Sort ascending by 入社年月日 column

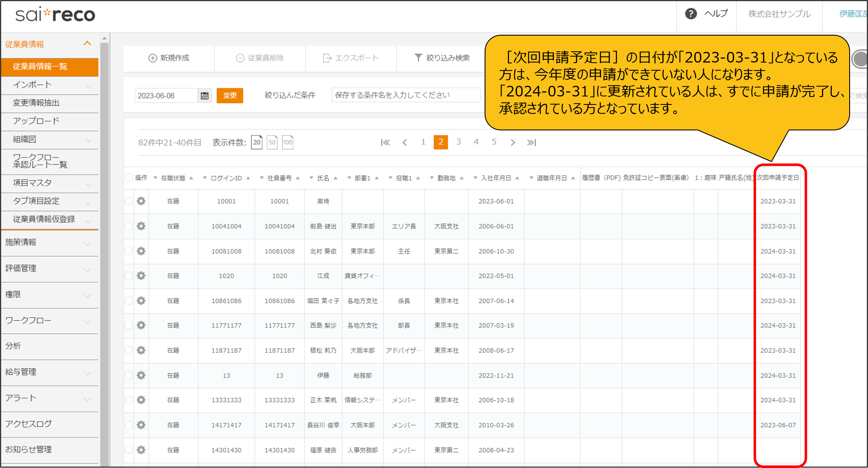517,178
